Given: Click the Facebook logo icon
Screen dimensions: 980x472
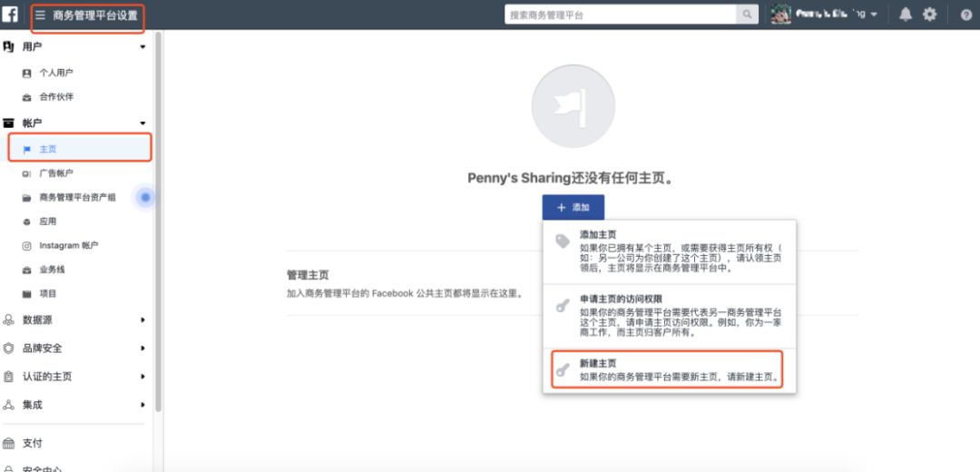Looking at the screenshot, I should [9, 14].
